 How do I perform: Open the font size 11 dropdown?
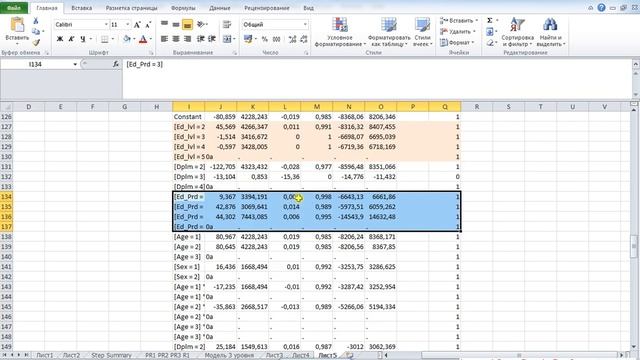[127, 24]
